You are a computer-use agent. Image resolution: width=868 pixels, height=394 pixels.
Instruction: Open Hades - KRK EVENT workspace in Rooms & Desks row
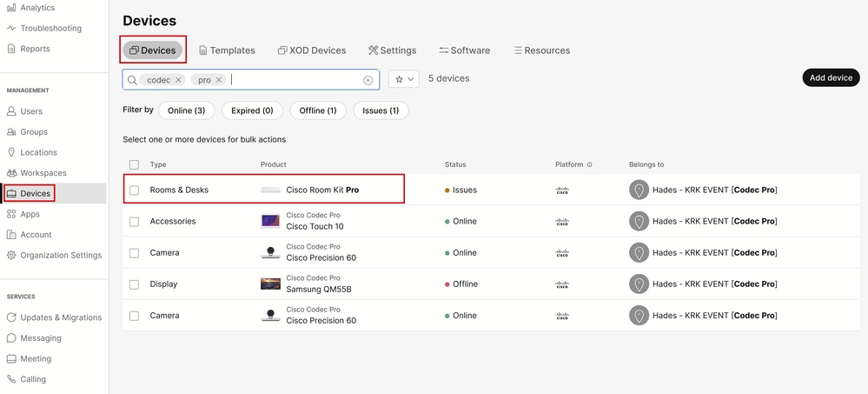[715, 190]
